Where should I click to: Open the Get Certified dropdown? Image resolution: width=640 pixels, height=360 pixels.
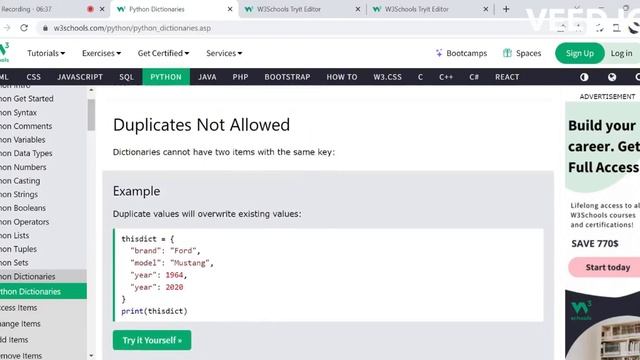click(x=163, y=53)
